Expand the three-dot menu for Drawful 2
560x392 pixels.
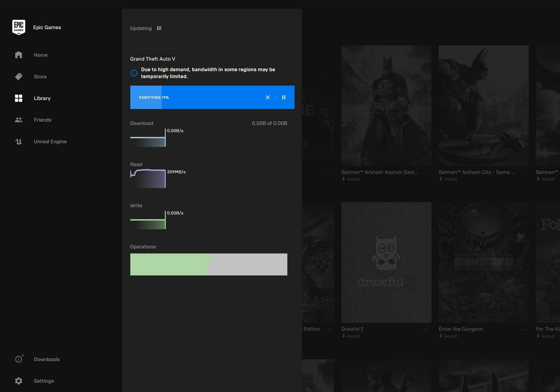426,330
